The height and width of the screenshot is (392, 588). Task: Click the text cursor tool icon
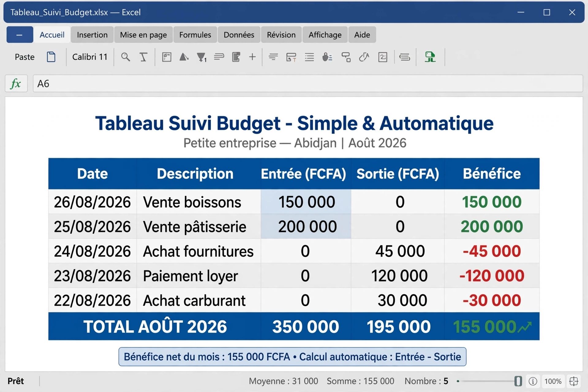point(143,57)
